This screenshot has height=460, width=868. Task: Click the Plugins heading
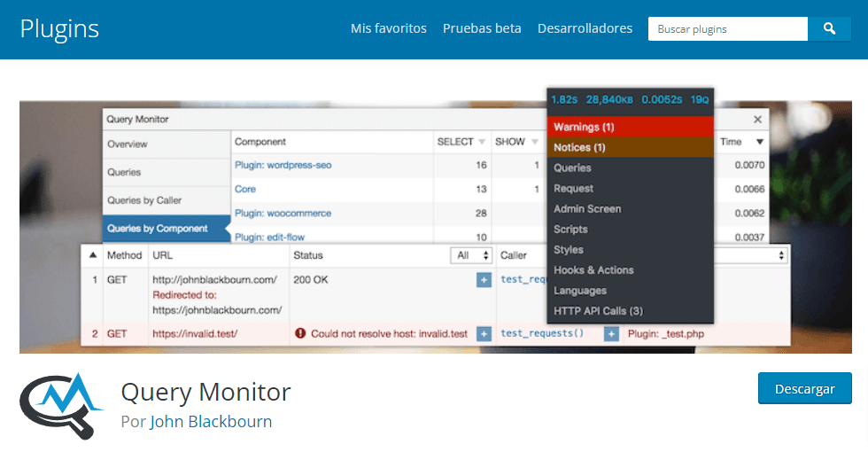[x=59, y=29]
